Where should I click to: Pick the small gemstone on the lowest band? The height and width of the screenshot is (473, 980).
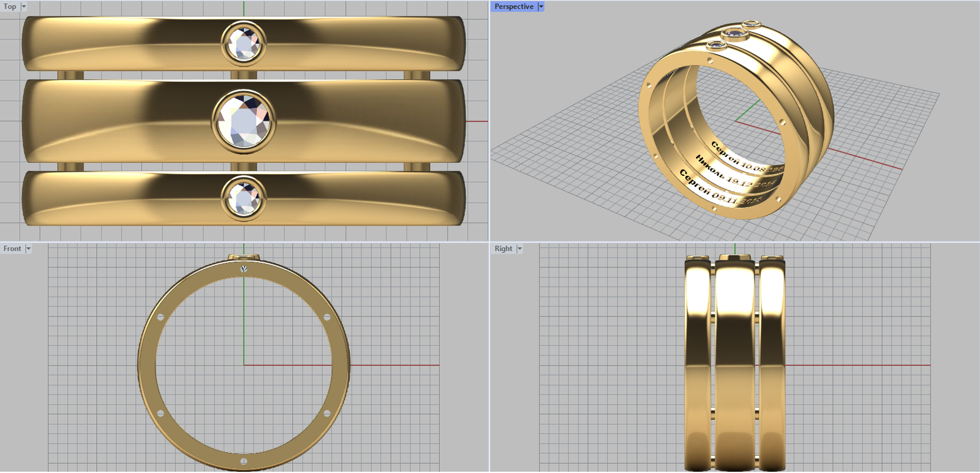click(244, 198)
